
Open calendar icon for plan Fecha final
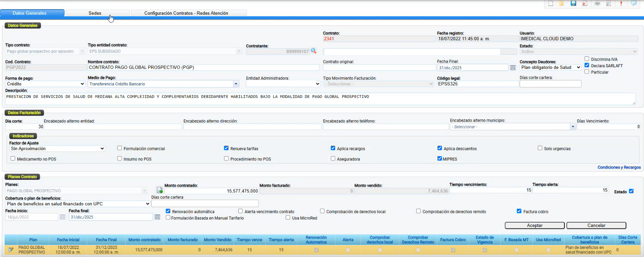[x=157, y=217]
